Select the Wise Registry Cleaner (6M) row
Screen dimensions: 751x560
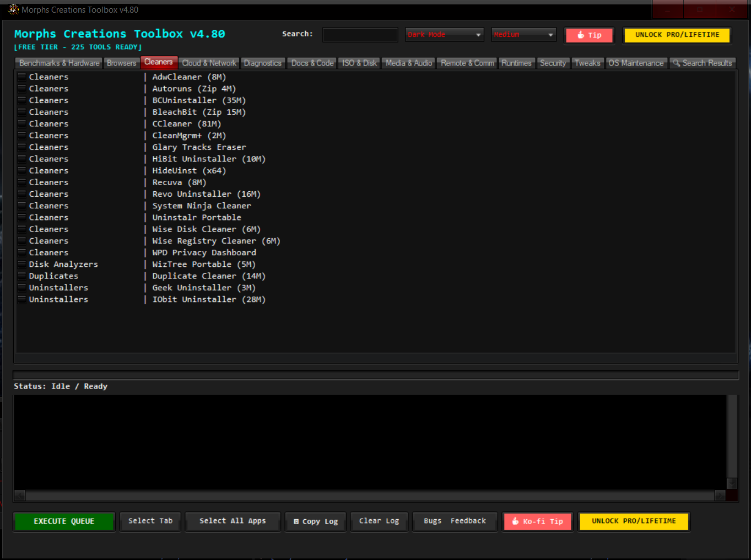click(x=376, y=241)
